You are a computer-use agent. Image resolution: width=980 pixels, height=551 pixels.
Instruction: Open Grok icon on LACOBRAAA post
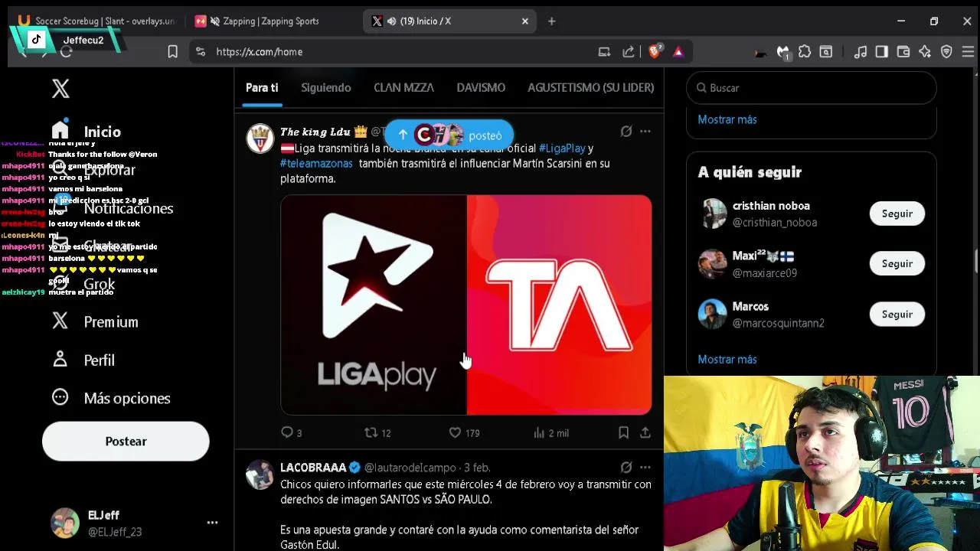pos(626,467)
